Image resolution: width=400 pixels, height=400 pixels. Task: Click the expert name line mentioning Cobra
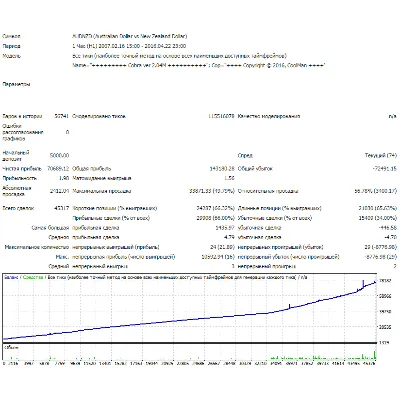click(x=198, y=65)
